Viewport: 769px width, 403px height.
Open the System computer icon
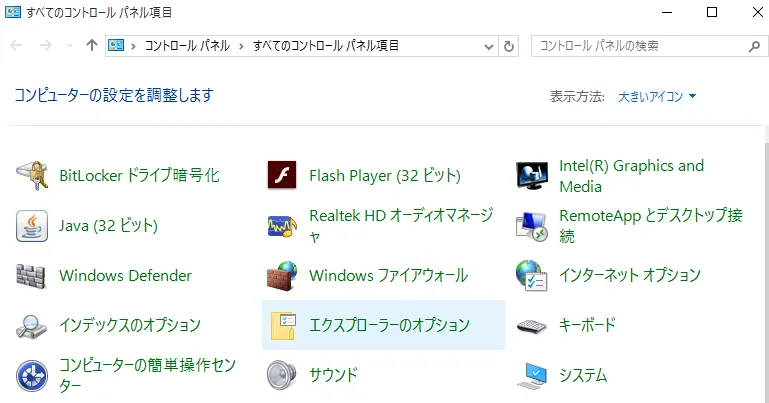click(x=532, y=376)
